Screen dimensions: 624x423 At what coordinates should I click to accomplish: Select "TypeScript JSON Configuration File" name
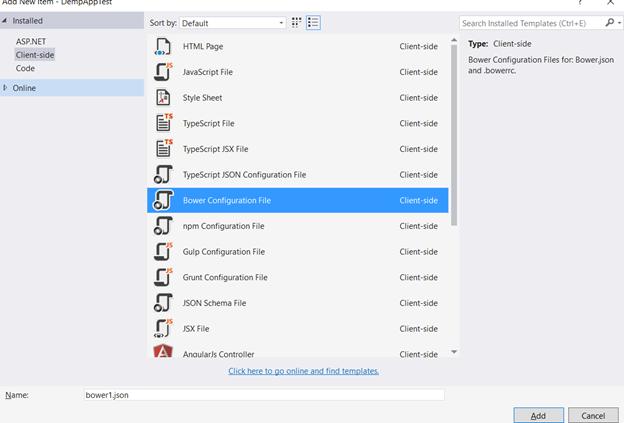[x=244, y=175]
